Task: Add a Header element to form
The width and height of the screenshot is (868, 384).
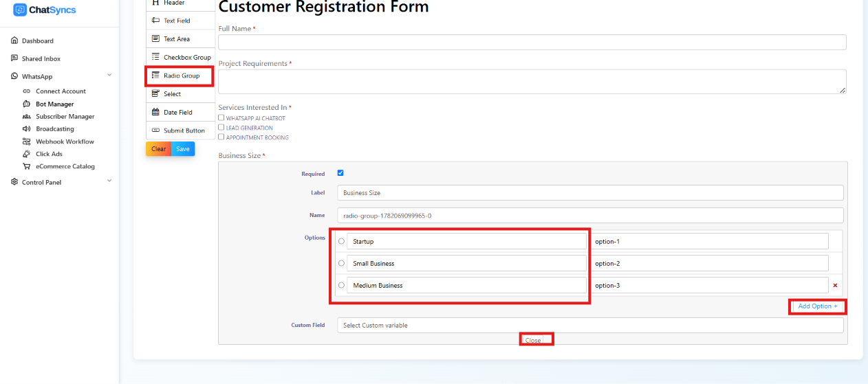Action: [x=180, y=3]
